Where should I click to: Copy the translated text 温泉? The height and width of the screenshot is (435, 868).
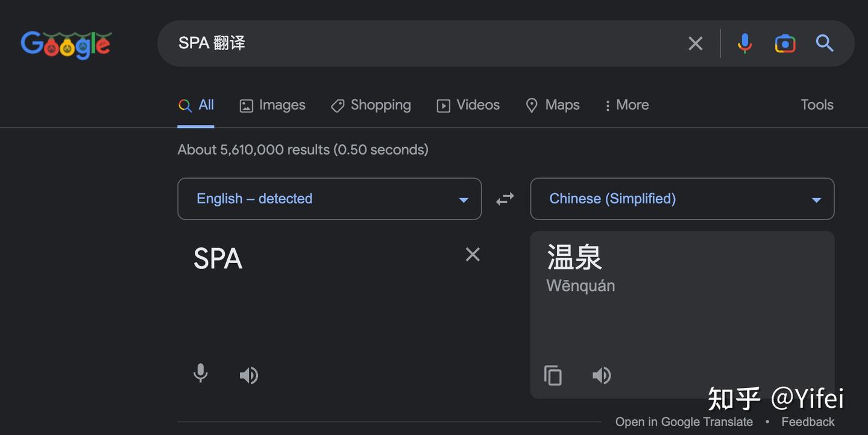[553, 375]
